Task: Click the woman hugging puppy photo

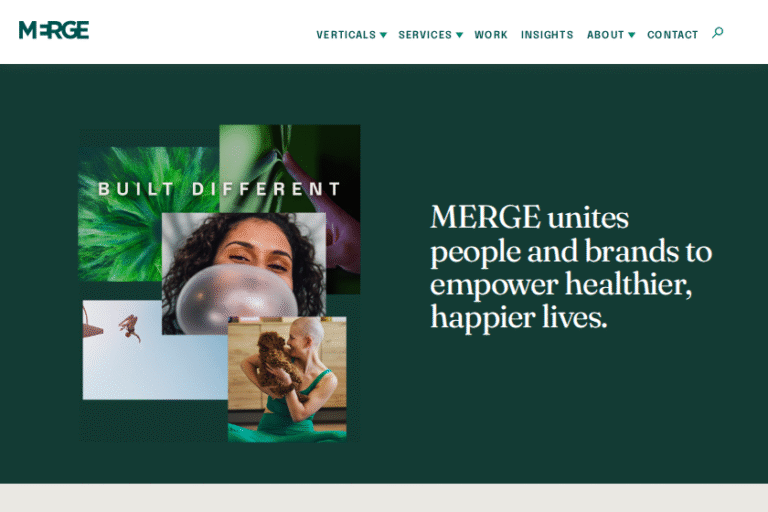Action: click(287, 379)
